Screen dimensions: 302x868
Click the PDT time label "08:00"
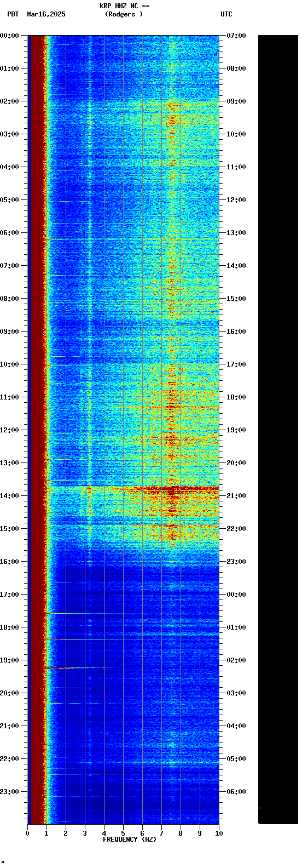click(x=9, y=299)
